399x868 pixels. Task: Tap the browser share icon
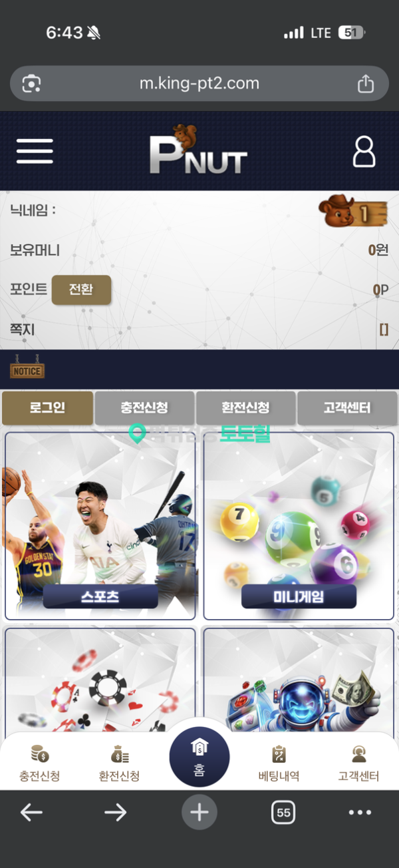coord(366,83)
